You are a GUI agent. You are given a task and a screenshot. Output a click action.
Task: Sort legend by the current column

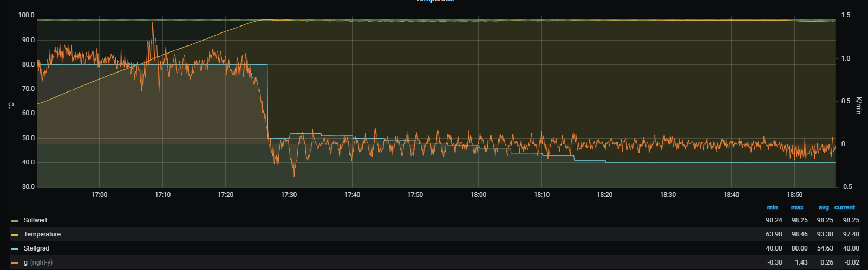pyautogui.click(x=844, y=207)
